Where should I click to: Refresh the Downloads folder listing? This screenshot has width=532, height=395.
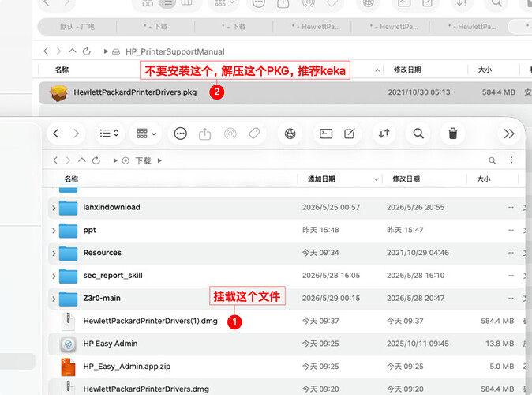coord(96,160)
